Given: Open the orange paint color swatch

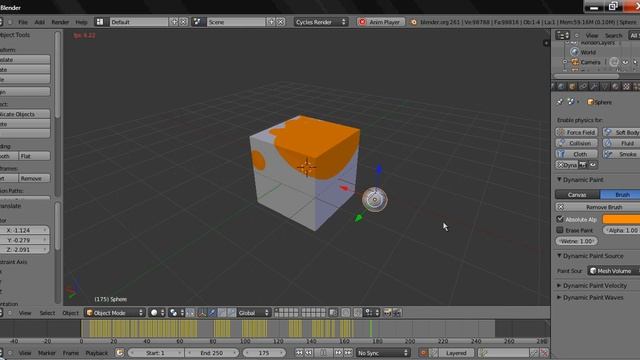Looking at the screenshot, I should (x=621, y=219).
